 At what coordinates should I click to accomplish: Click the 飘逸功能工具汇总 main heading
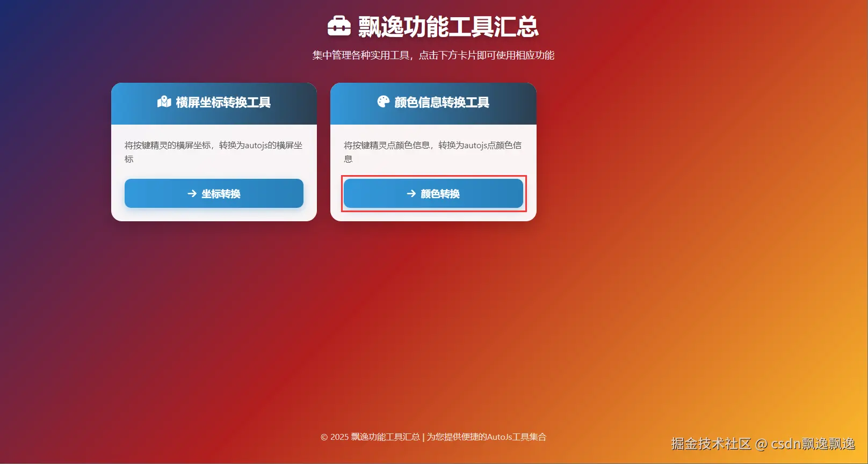click(449, 26)
